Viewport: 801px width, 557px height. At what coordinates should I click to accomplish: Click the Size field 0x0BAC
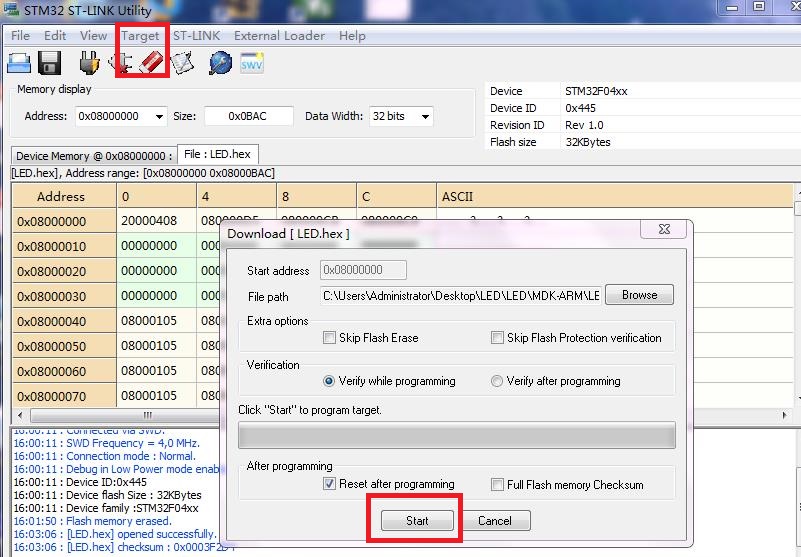[x=249, y=117]
